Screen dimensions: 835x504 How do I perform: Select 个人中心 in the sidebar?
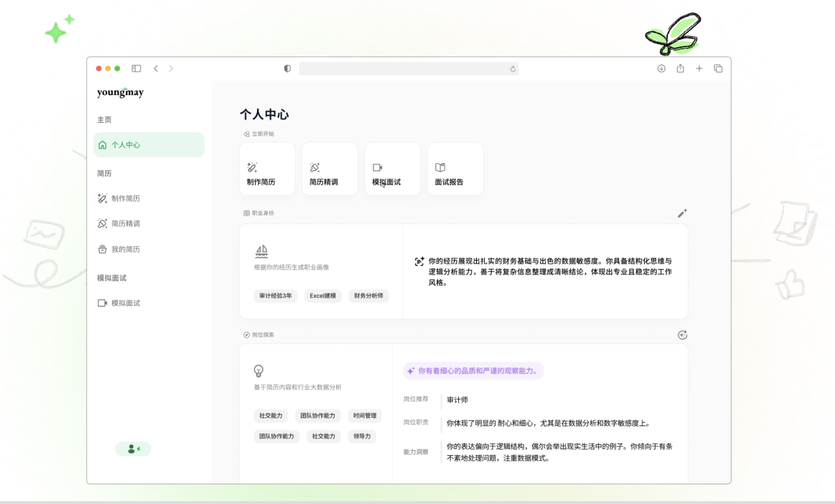tap(149, 145)
